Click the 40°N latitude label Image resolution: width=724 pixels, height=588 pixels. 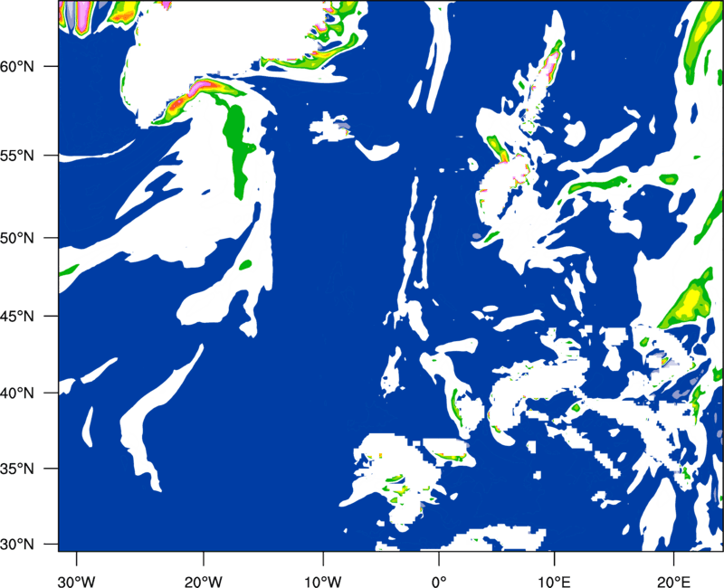17,394
